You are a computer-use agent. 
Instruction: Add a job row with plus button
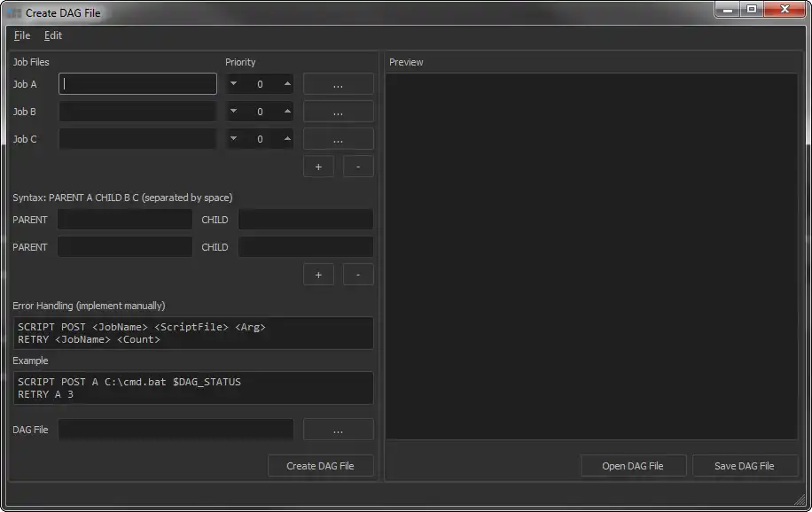pyautogui.click(x=318, y=167)
